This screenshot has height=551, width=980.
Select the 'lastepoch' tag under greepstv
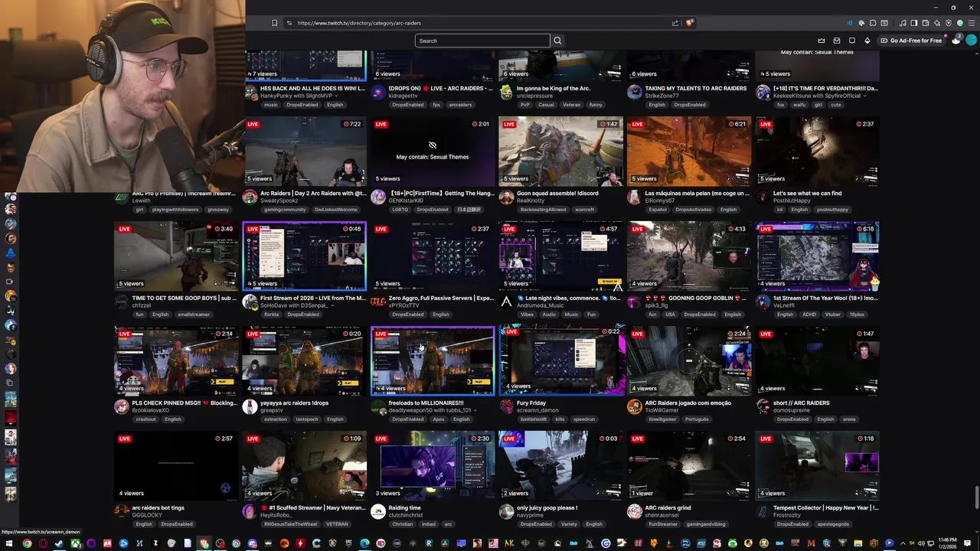tap(307, 419)
